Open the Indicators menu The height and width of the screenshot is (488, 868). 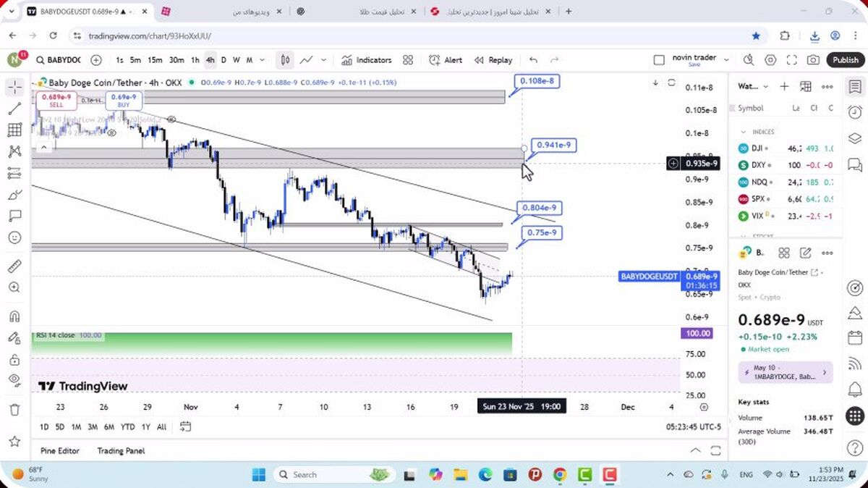366,60
